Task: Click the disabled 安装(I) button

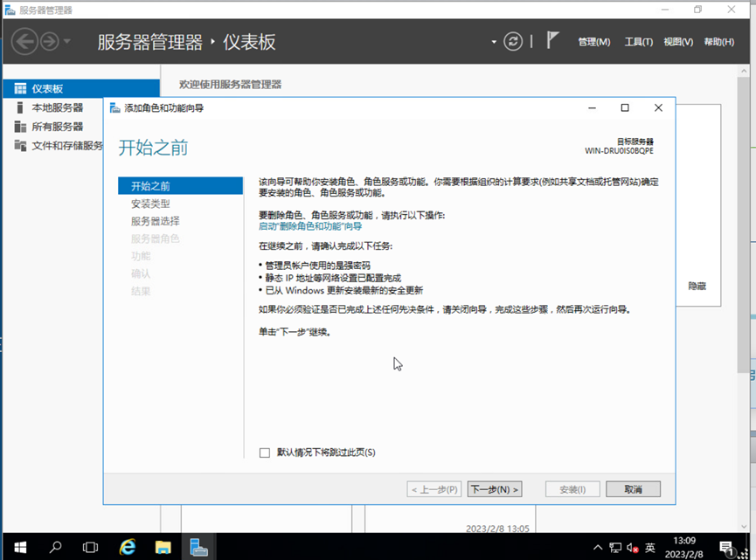Action: (x=572, y=489)
